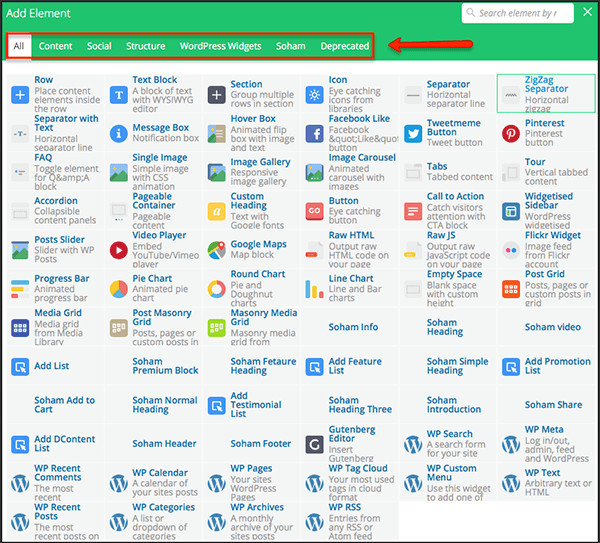Click the WP Search WordPress icon
600x543 pixels.
pyautogui.click(x=413, y=444)
